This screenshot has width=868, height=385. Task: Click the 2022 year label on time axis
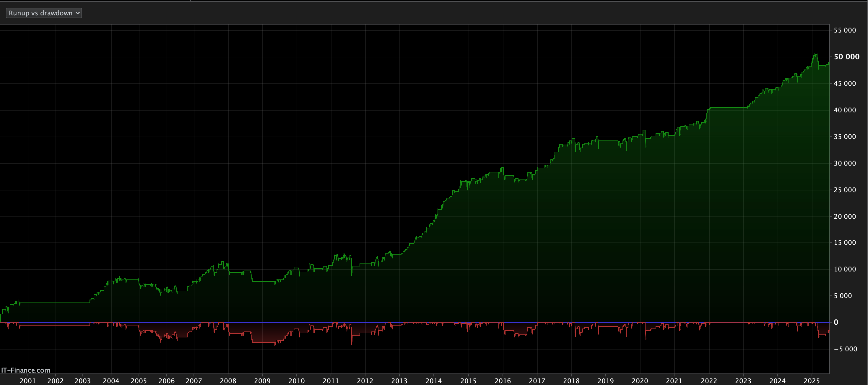(x=709, y=381)
